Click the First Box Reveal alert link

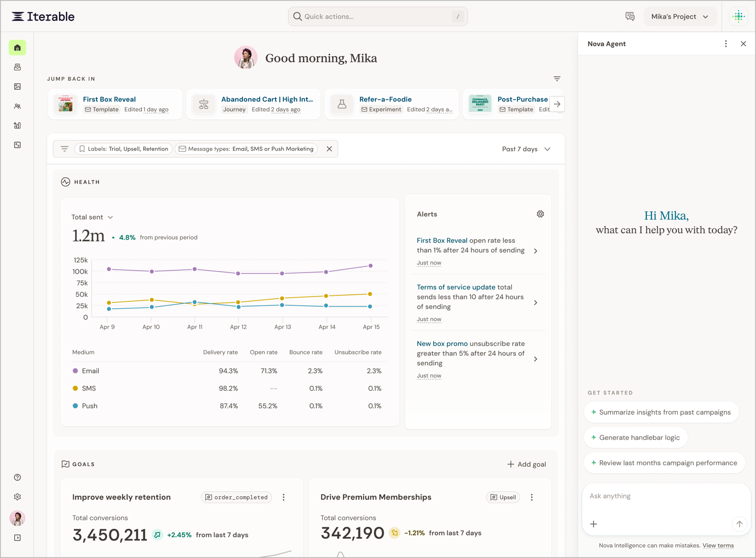coord(442,241)
